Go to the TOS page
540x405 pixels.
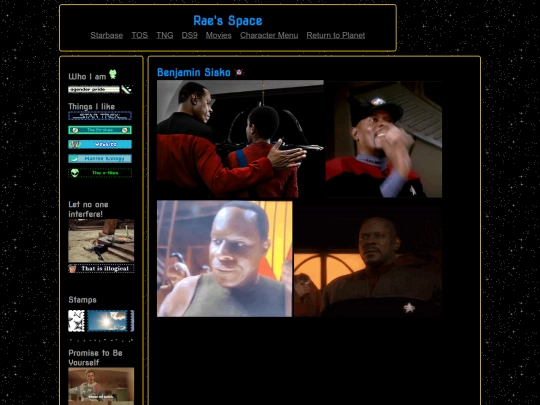pyautogui.click(x=139, y=35)
